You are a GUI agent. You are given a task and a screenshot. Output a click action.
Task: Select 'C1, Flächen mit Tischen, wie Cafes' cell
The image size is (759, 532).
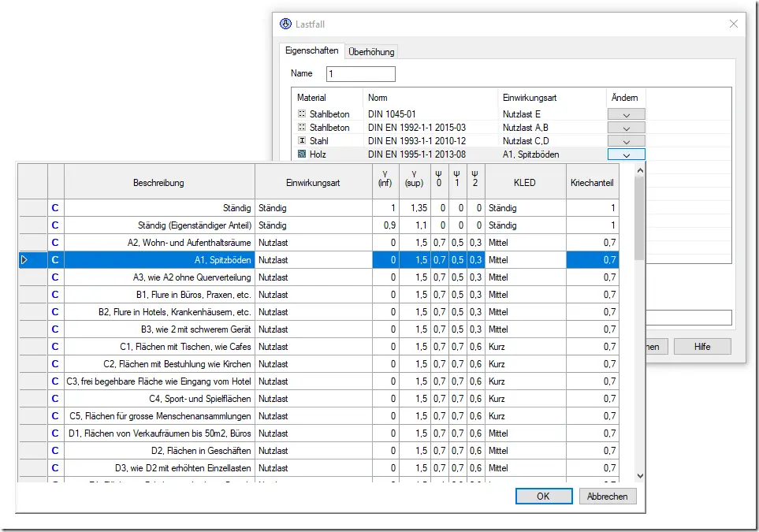pos(159,347)
